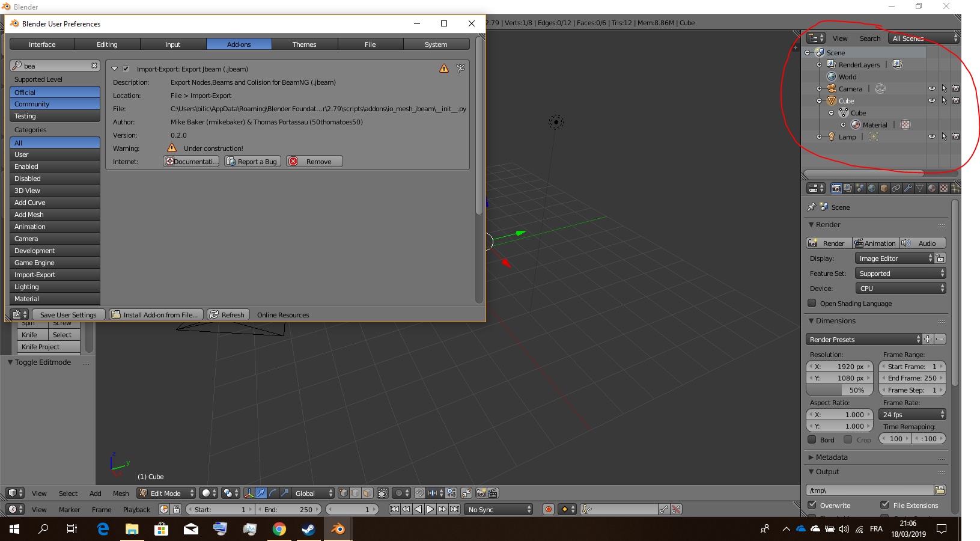Open the timeline Playback menu
Image resolution: width=980 pixels, height=541 pixels.
pos(137,509)
